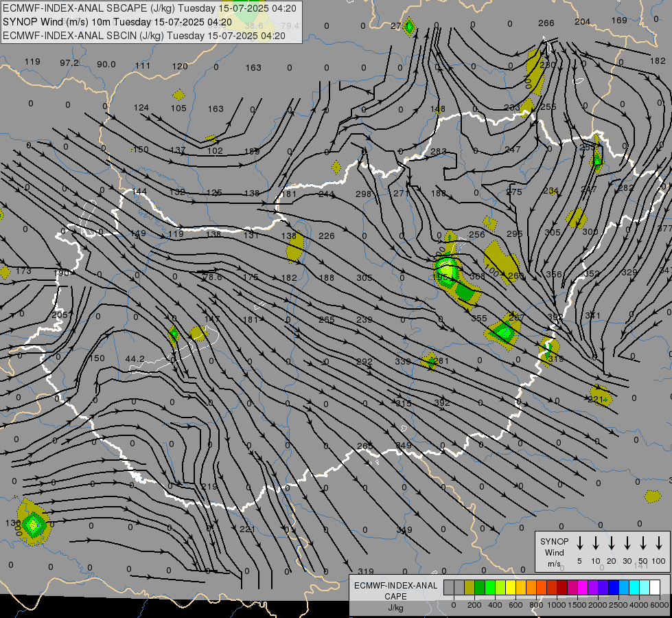This screenshot has height=618, width=672.
Task: Pick the white swatch ending the CAPE scale
Action: click(x=654, y=588)
